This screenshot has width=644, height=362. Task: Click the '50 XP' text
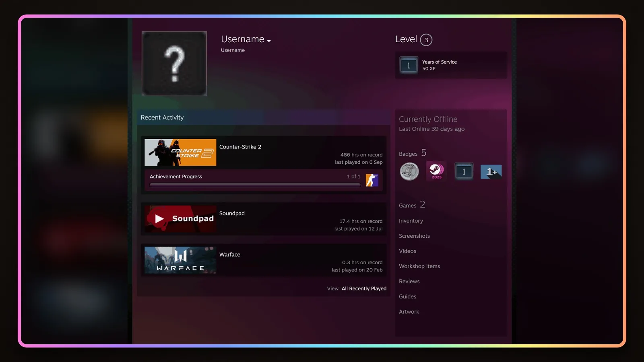[x=429, y=69]
